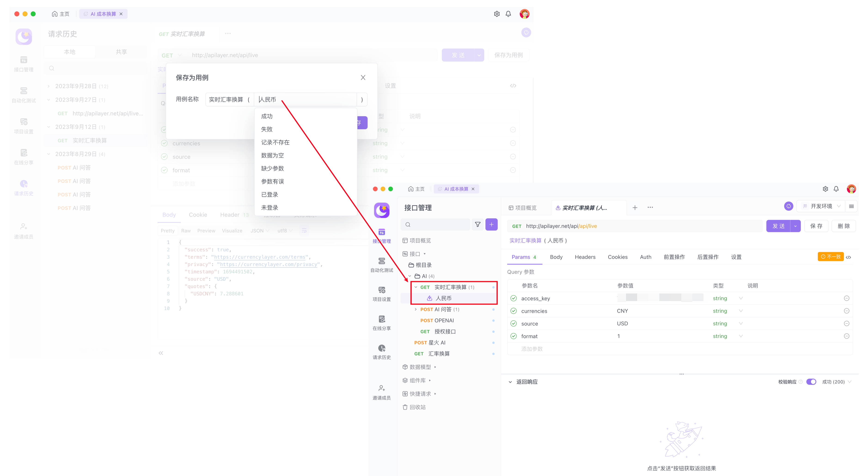868x476 pixels.
Task: Expand the POST AI 问答 tree node
Action: click(x=416, y=309)
